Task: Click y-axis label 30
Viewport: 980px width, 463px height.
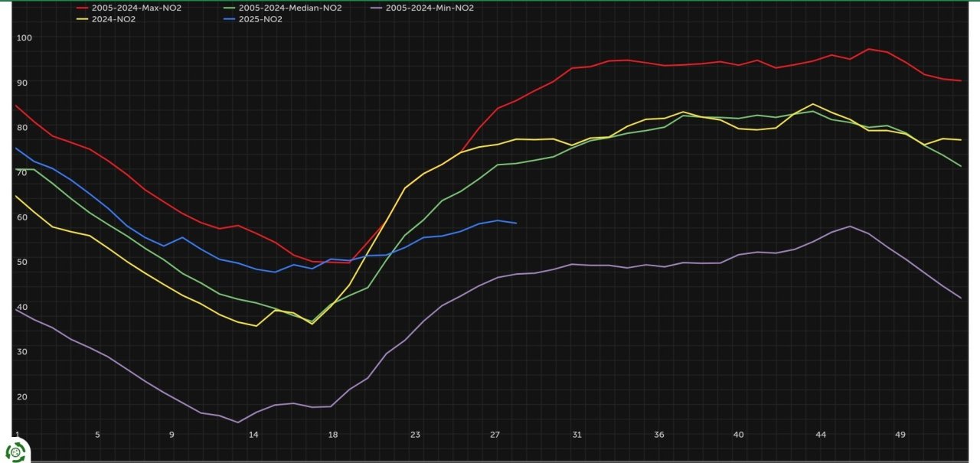Action: tap(21, 352)
